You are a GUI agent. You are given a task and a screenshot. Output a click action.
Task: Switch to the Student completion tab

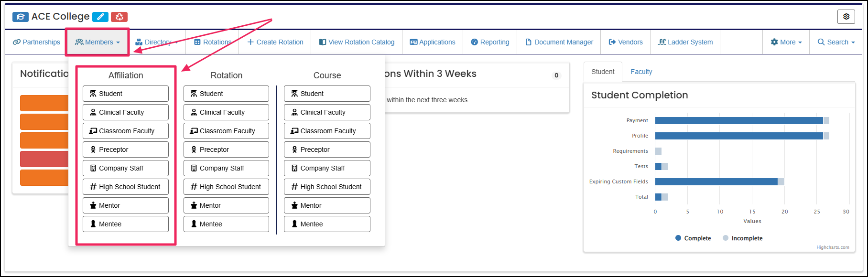click(603, 72)
